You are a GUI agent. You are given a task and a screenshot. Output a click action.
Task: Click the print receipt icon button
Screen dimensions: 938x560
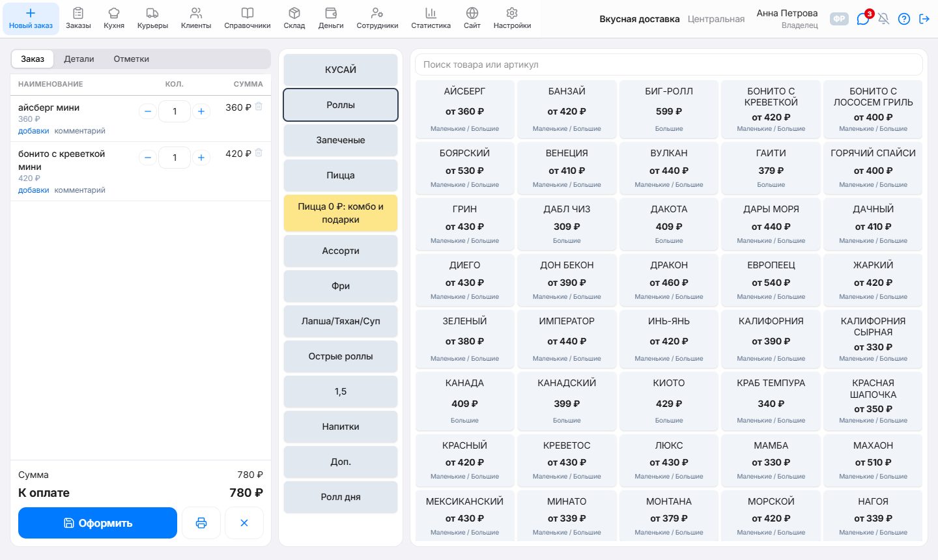coord(201,523)
